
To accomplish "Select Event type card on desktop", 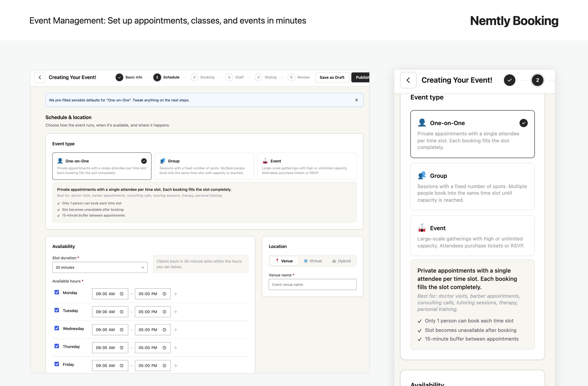I will pyautogui.click(x=307, y=166).
